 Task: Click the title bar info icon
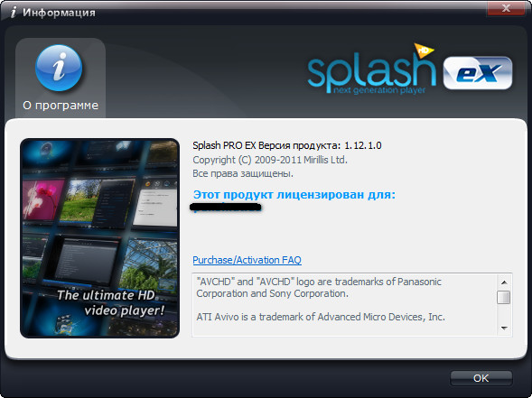[14, 13]
